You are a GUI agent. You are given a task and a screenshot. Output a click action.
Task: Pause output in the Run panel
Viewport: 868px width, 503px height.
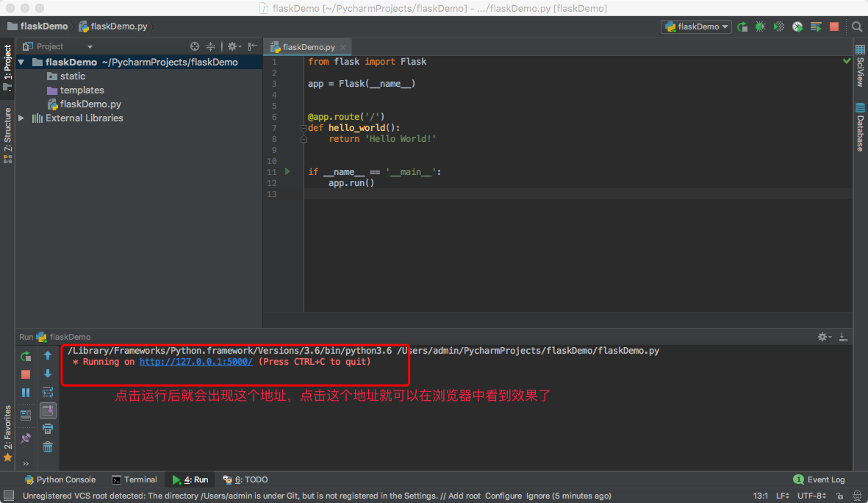[26, 393]
